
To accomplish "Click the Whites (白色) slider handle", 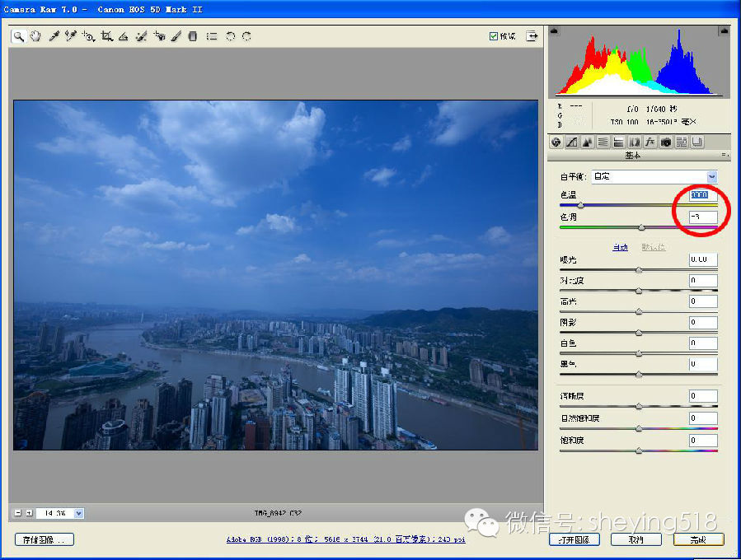I will [639, 353].
